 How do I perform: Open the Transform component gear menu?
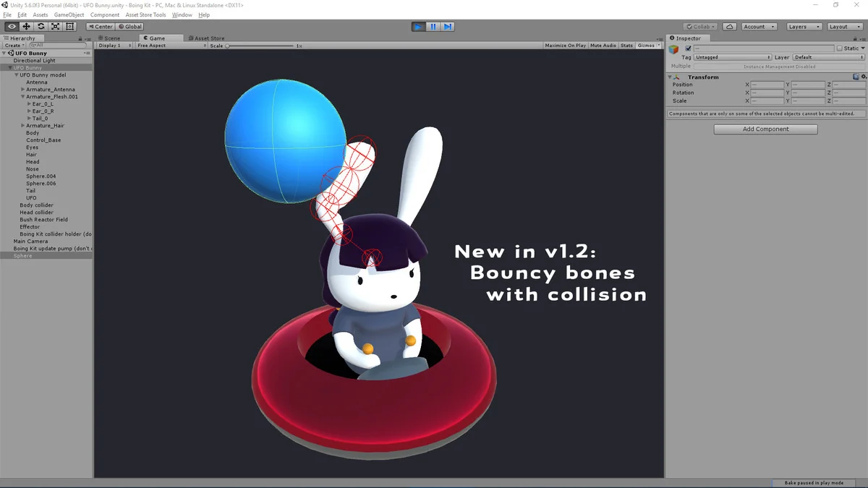click(x=863, y=77)
